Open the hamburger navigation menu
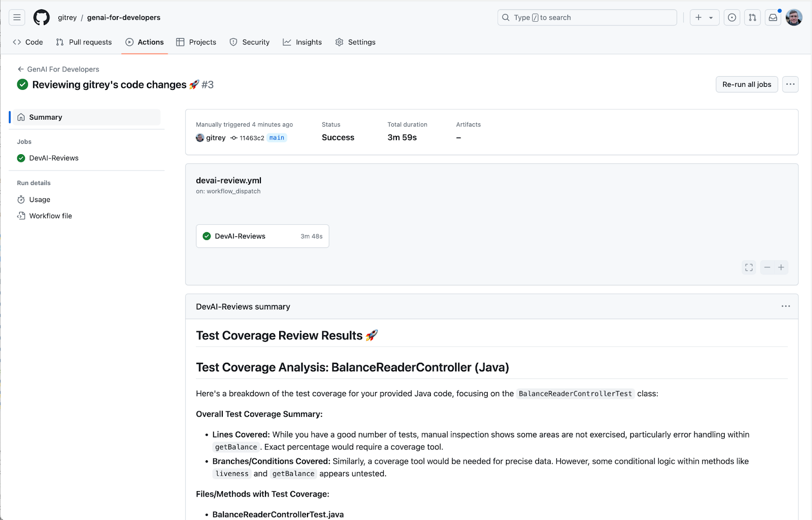Image resolution: width=812 pixels, height=520 pixels. click(17, 17)
